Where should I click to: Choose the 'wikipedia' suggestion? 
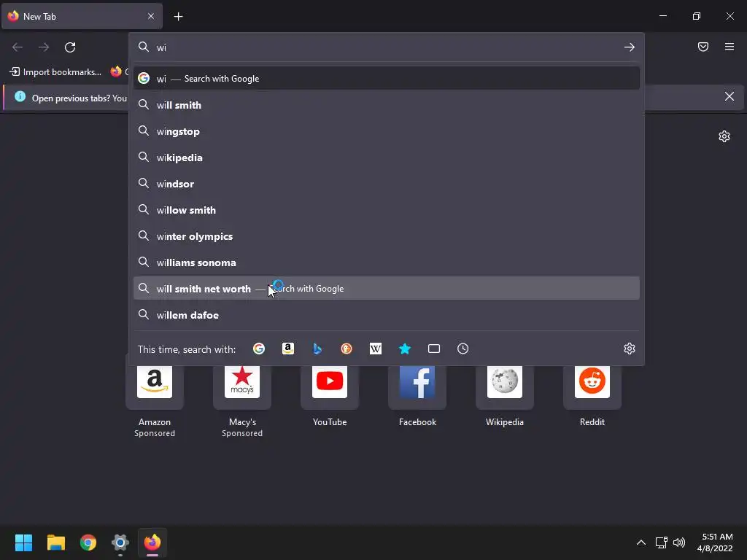(x=387, y=157)
